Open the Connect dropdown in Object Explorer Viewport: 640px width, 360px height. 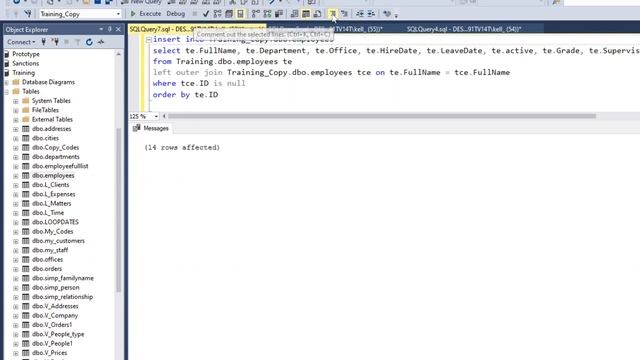pos(21,42)
